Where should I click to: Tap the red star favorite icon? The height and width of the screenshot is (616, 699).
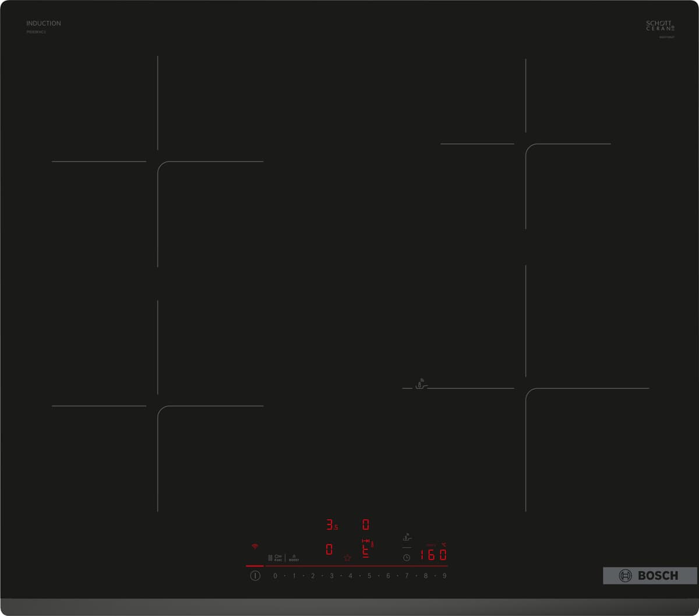tap(347, 558)
